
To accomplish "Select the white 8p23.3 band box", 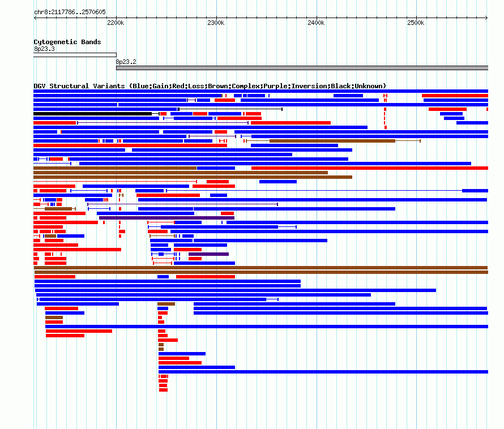I will click(x=75, y=55).
